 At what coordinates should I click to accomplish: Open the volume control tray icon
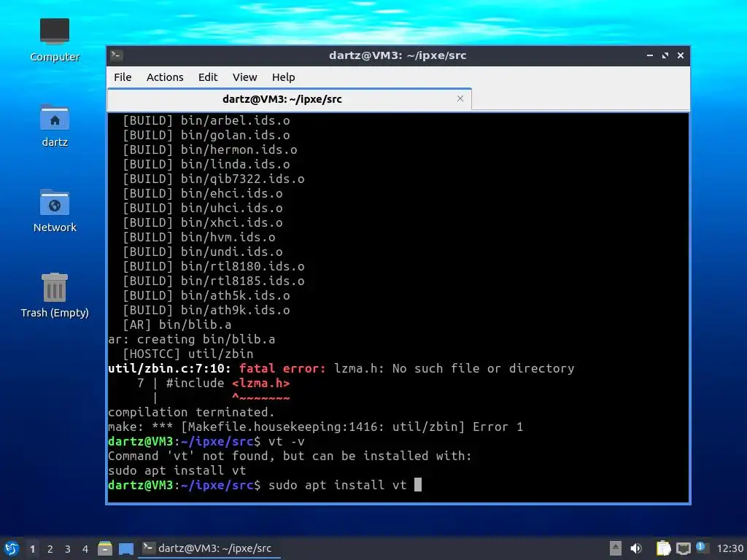tap(636, 548)
